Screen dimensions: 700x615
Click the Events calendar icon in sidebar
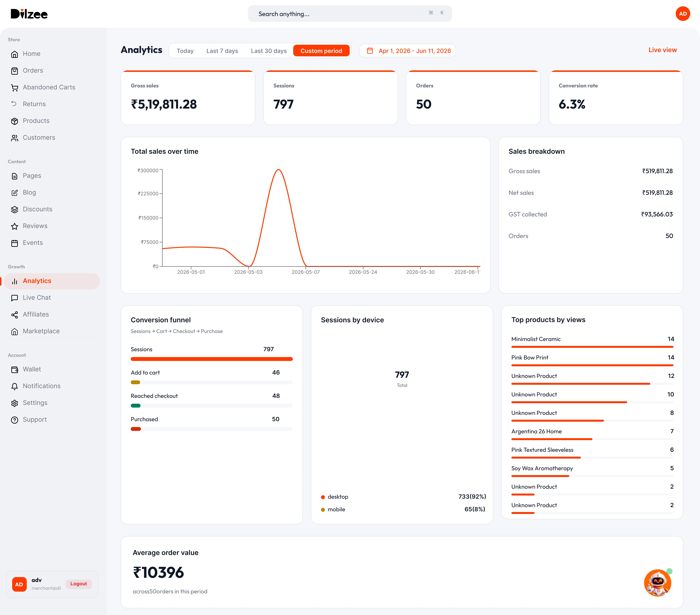(x=14, y=243)
